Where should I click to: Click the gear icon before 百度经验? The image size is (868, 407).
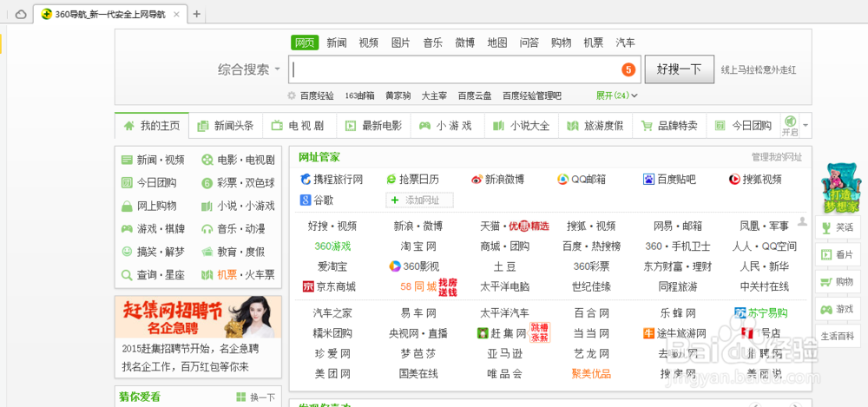coord(292,95)
